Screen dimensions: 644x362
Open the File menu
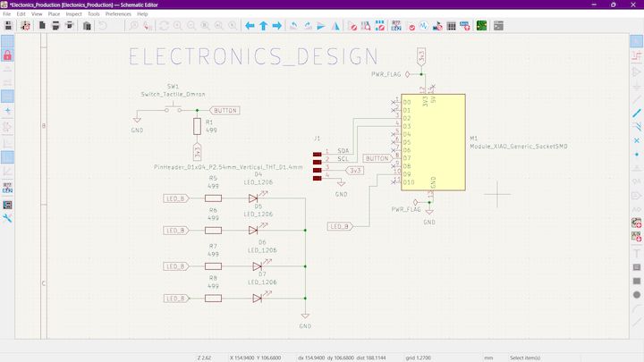[7, 14]
